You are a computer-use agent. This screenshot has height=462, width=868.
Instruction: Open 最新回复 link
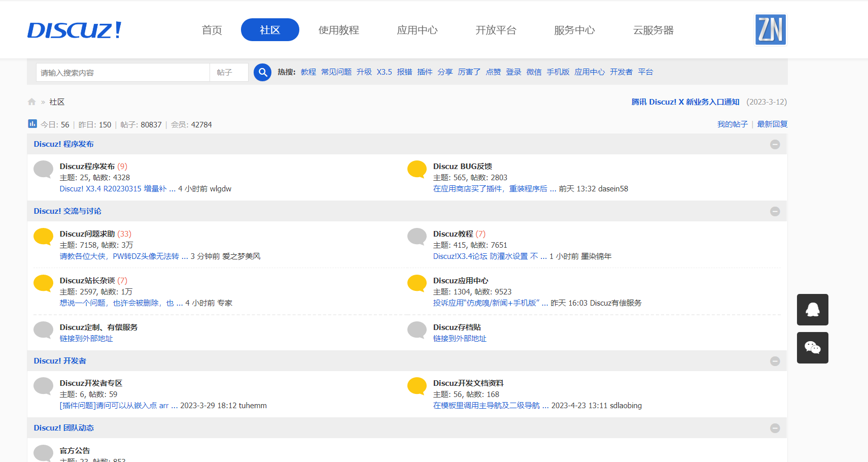point(772,124)
